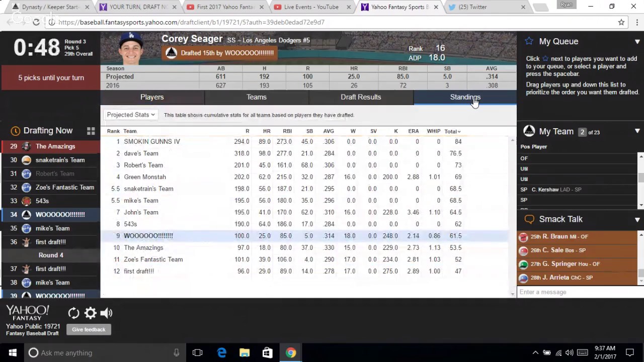Collapse the My Team panel

(x=637, y=131)
